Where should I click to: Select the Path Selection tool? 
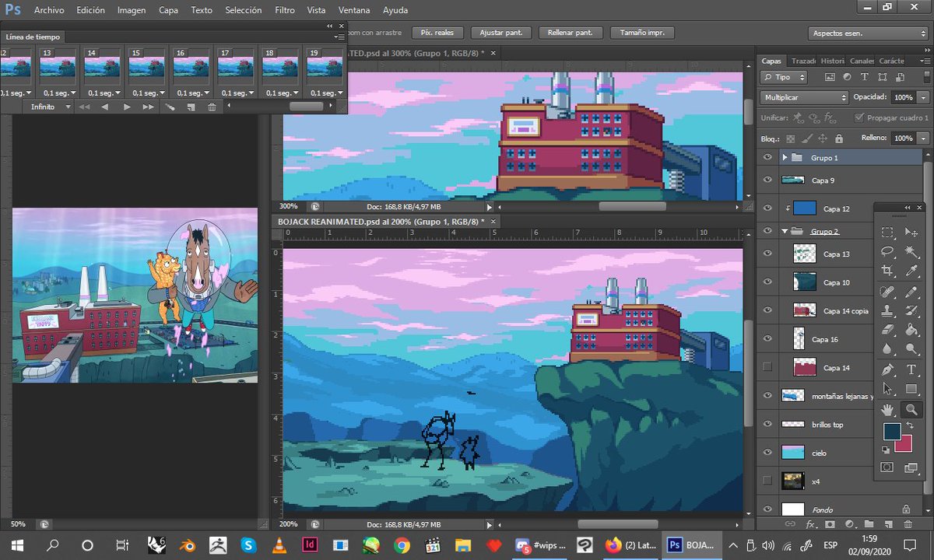click(x=887, y=389)
